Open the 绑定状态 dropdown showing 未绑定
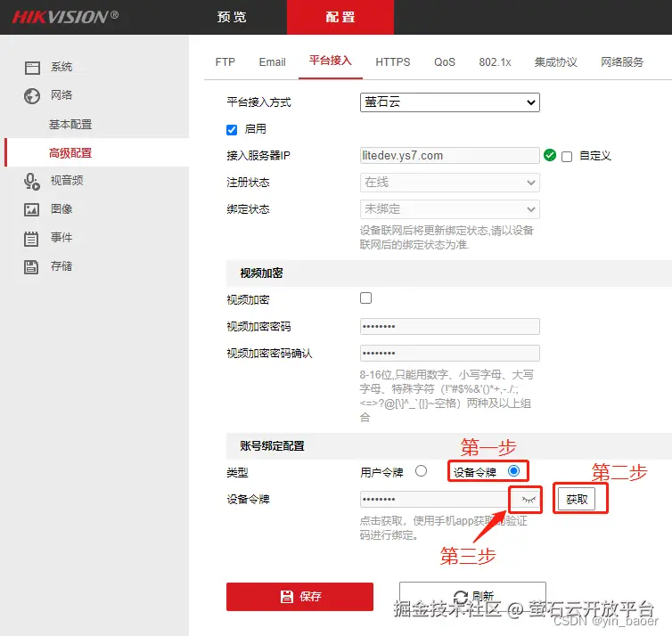 [x=449, y=209]
